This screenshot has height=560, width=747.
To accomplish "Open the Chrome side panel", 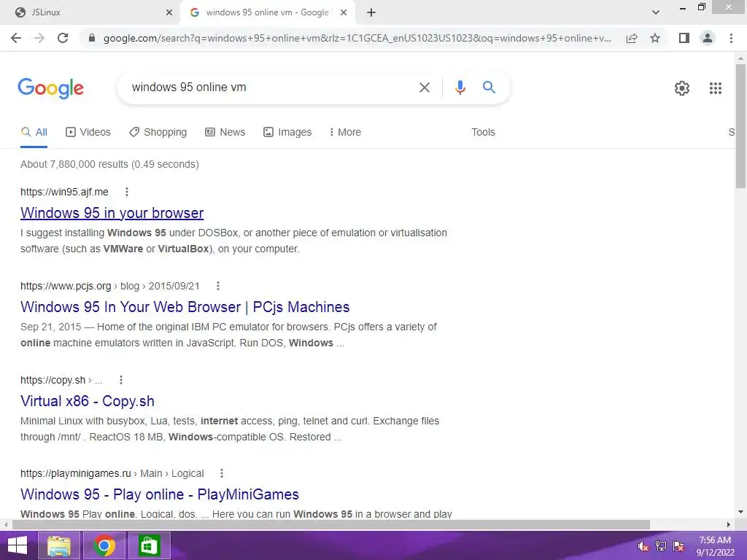I will [x=684, y=38].
